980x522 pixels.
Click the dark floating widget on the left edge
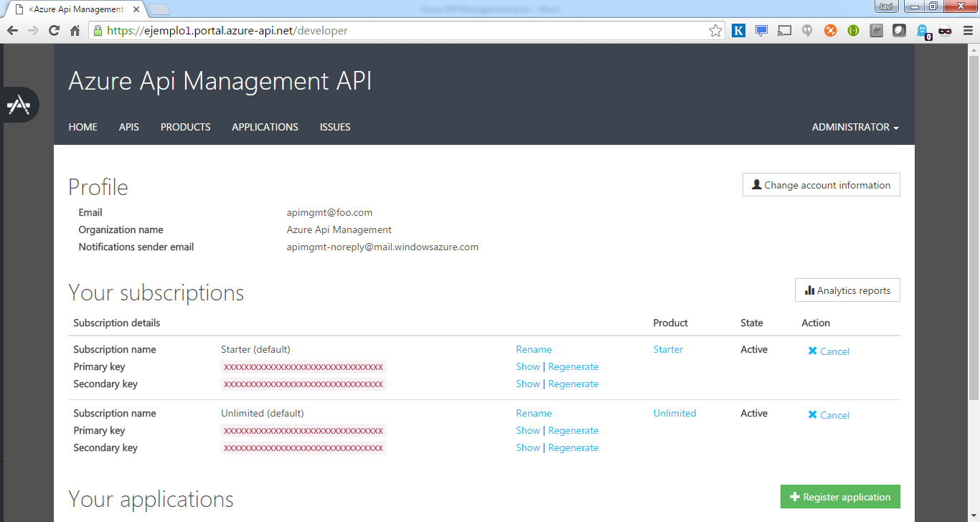[19, 105]
